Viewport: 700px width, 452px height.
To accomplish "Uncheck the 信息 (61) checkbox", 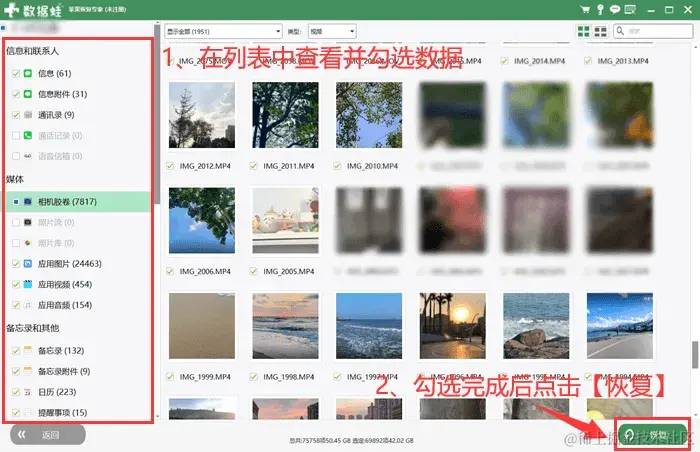I will (16, 73).
